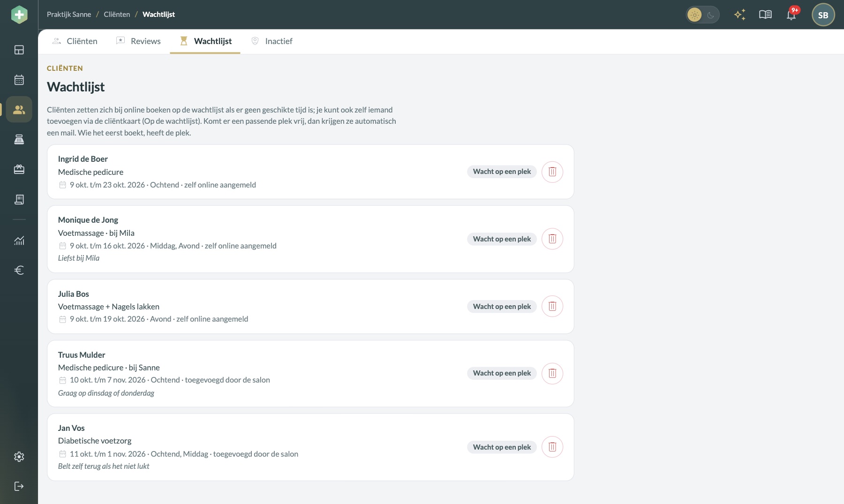Open client name Ingrid de Boer

pyautogui.click(x=83, y=159)
